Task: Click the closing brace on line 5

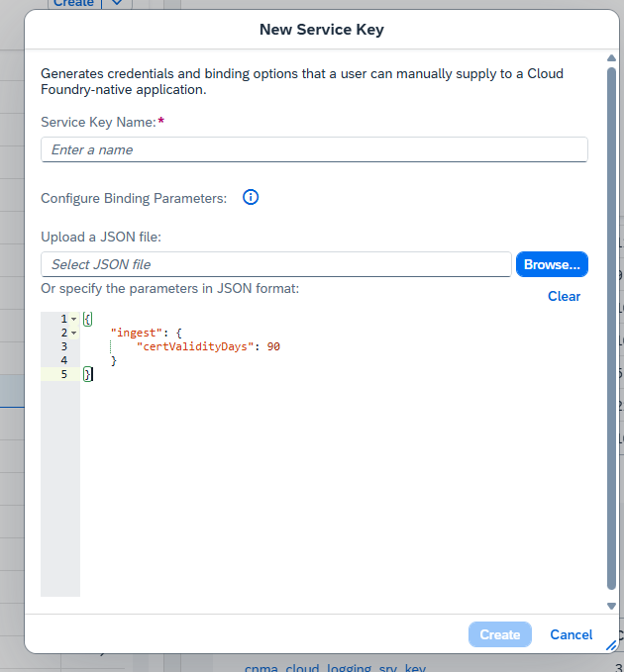Action: [x=87, y=374]
